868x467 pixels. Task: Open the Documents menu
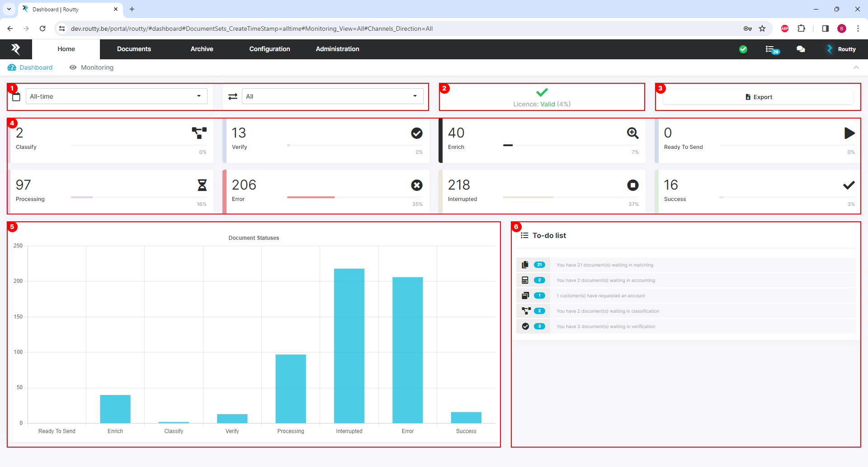134,49
